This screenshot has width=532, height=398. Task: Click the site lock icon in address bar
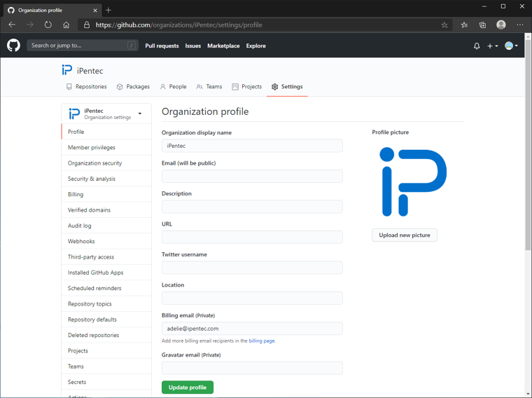(x=87, y=25)
